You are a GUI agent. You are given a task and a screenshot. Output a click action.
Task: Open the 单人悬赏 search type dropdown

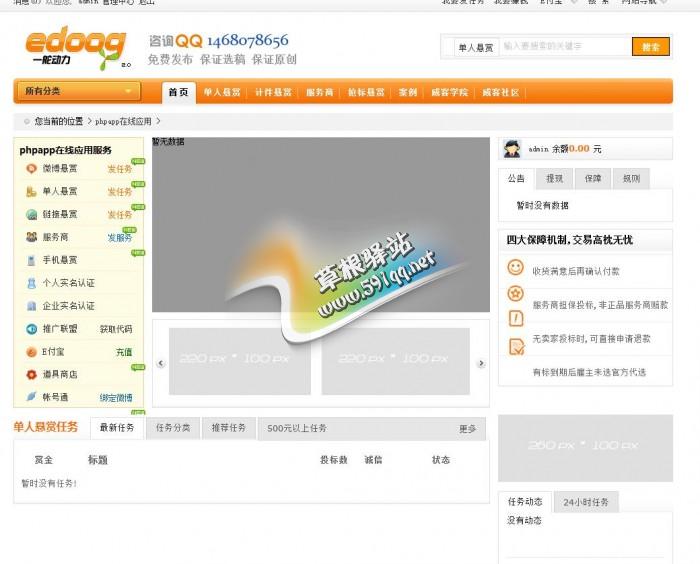coord(475,47)
